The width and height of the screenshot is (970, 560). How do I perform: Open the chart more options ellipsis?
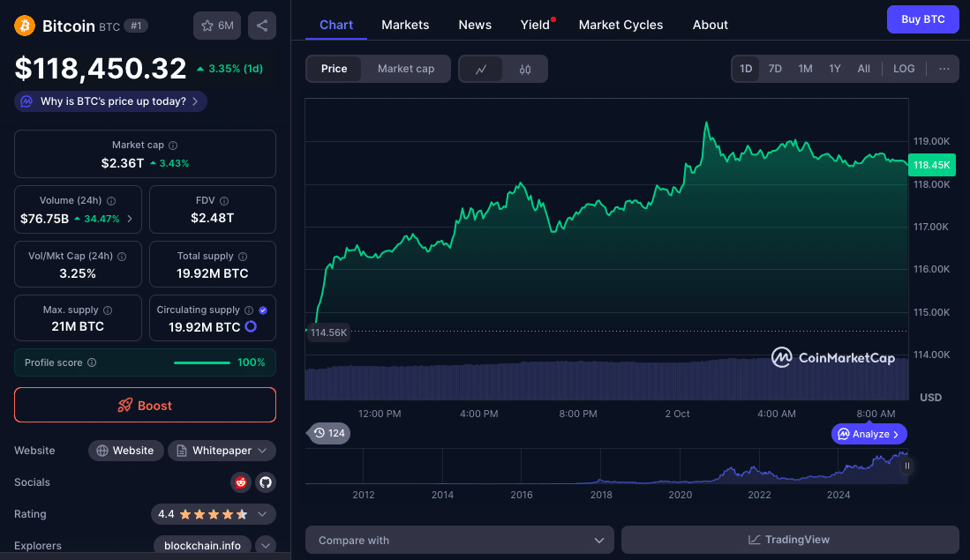pyautogui.click(x=944, y=69)
